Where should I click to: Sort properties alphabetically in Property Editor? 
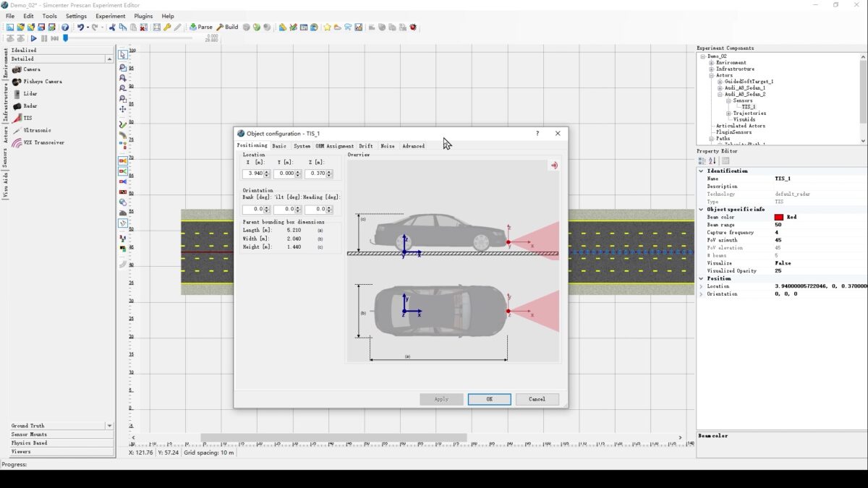(712, 161)
